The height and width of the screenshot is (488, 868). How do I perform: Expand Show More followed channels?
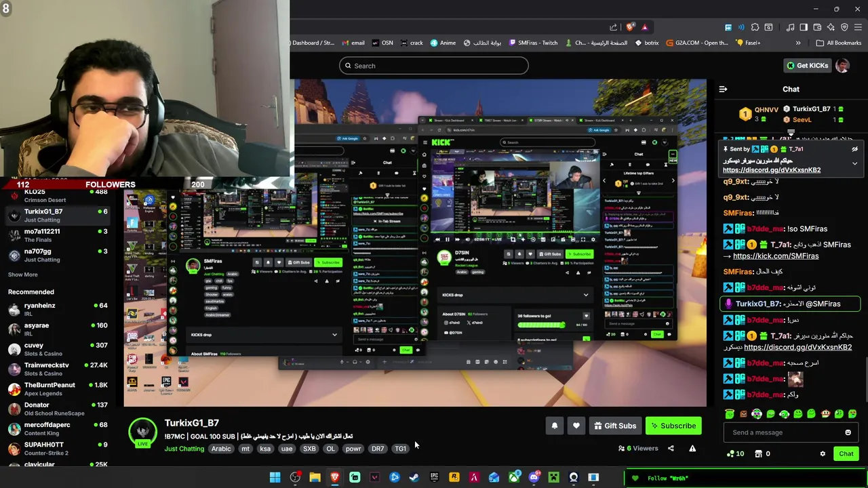[22, 274]
